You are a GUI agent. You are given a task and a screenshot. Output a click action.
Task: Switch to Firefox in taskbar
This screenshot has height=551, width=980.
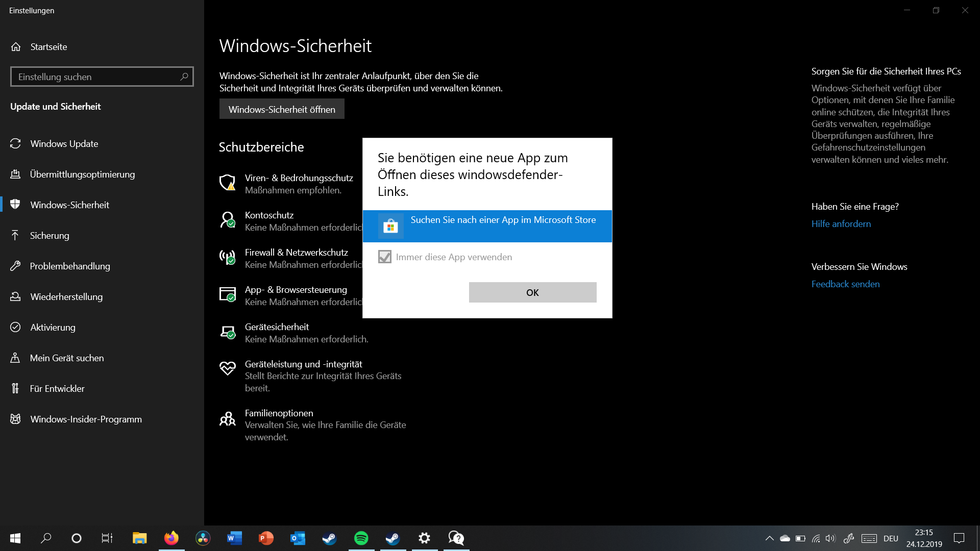pyautogui.click(x=171, y=538)
